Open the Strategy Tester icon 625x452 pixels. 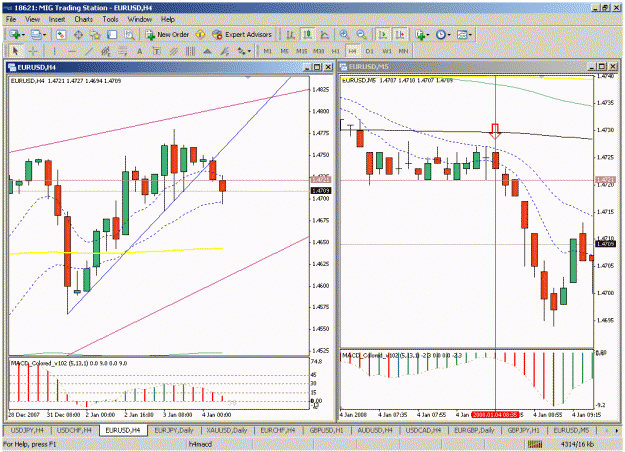pos(130,35)
